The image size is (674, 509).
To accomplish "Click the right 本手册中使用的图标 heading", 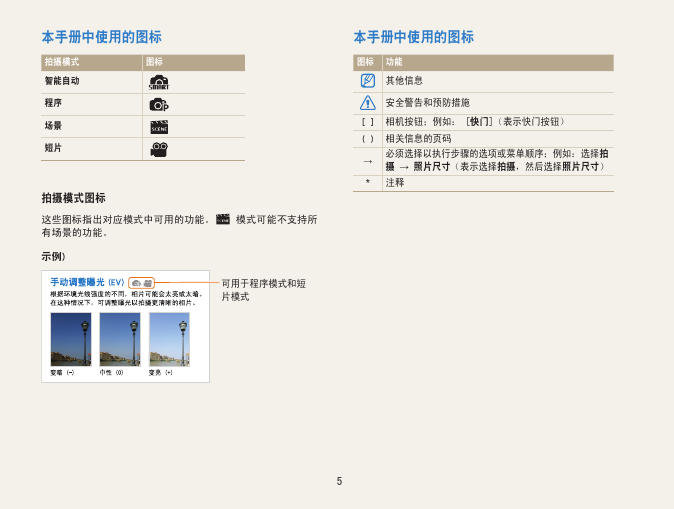I will pos(414,37).
